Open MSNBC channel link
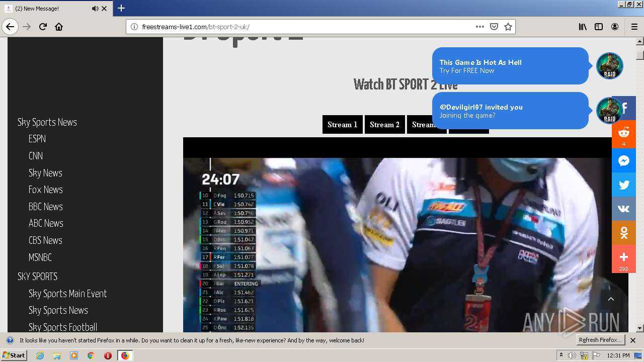 tap(40, 257)
